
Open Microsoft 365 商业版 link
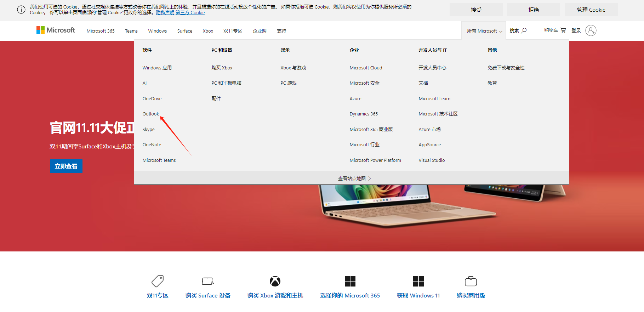pos(371,129)
